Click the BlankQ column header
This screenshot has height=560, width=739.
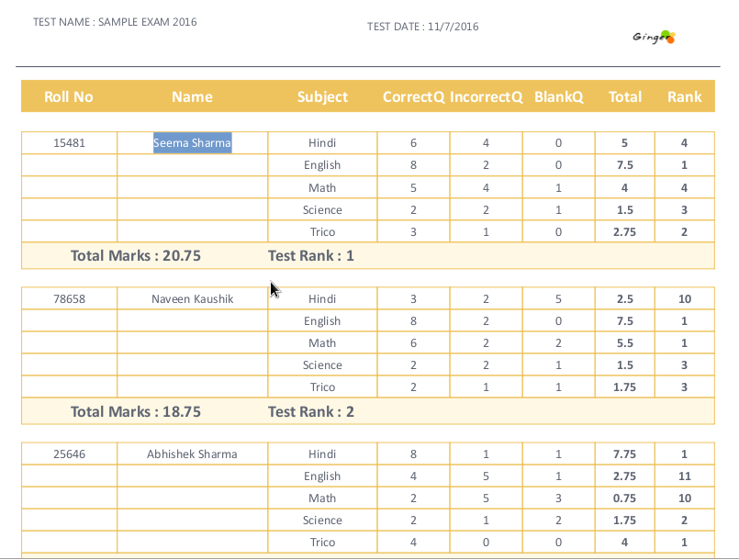558,96
